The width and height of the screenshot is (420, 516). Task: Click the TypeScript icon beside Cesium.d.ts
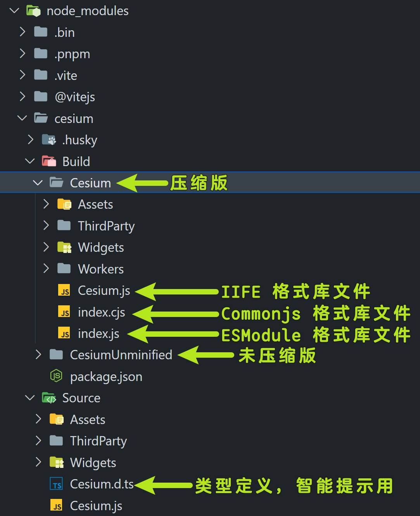click(56, 484)
